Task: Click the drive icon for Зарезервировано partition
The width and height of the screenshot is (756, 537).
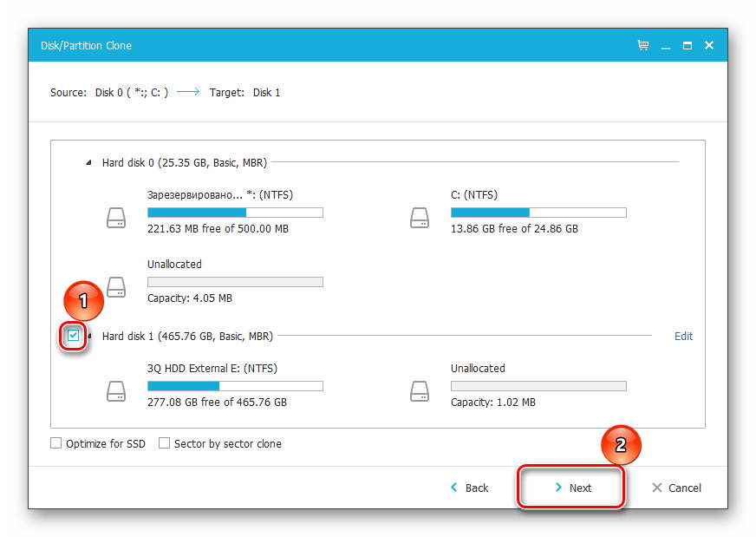Action: [116, 217]
